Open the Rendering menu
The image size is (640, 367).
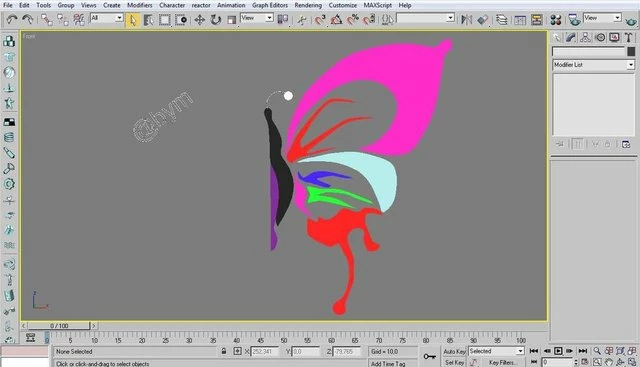coord(308,5)
